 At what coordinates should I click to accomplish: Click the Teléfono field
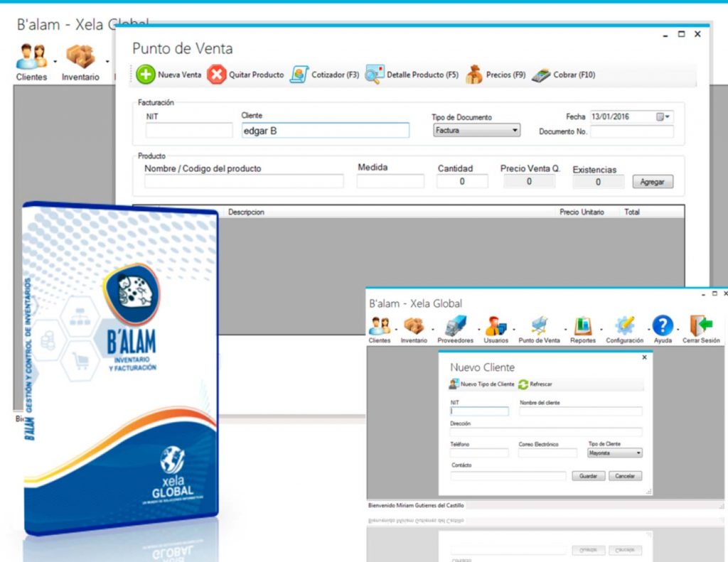click(x=480, y=453)
